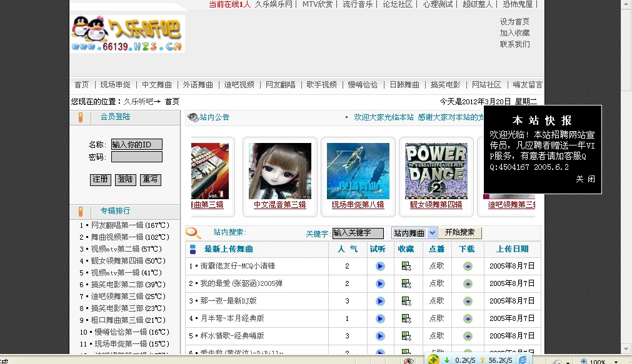
Task: Go to the 搞笑电影 section
Action: click(x=445, y=84)
